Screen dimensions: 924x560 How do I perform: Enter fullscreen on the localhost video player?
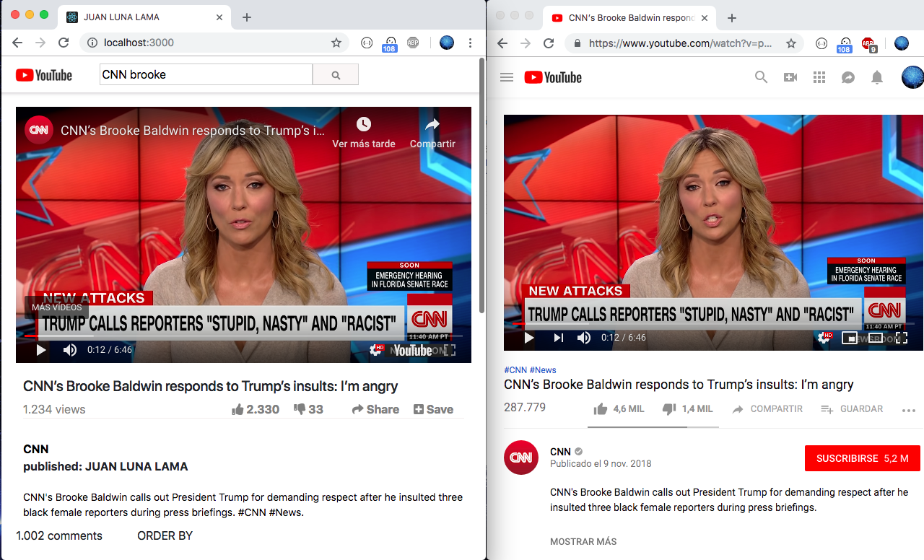449,350
